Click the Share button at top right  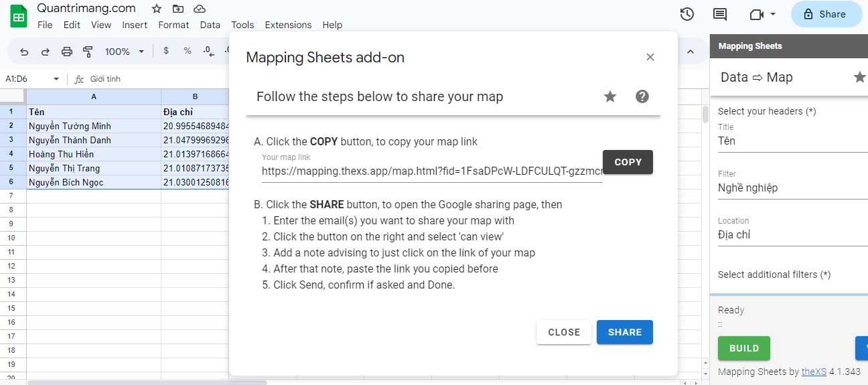click(x=826, y=14)
